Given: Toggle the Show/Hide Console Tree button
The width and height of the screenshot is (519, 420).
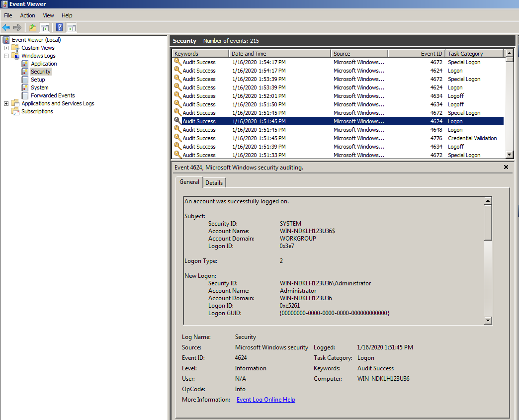Looking at the screenshot, I should (x=45, y=27).
